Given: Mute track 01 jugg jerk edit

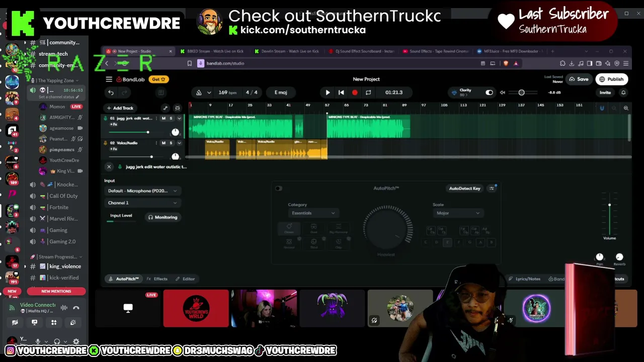Looking at the screenshot, I should 163,119.
